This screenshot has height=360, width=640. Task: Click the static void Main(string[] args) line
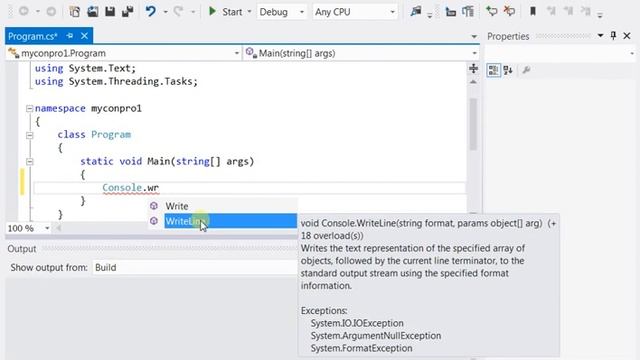(167, 162)
